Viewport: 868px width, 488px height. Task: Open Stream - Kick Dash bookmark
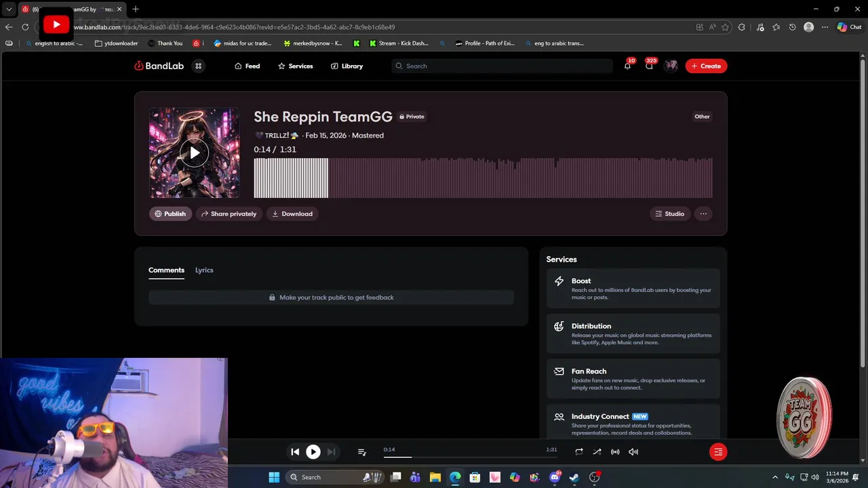399,43
